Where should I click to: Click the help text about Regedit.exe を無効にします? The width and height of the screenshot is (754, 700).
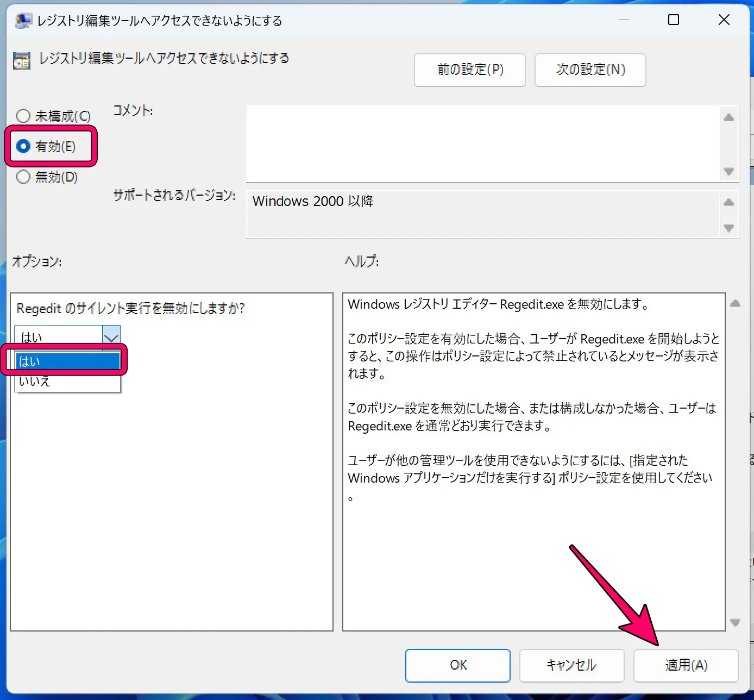pyautogui.click(x=499, y=304)
